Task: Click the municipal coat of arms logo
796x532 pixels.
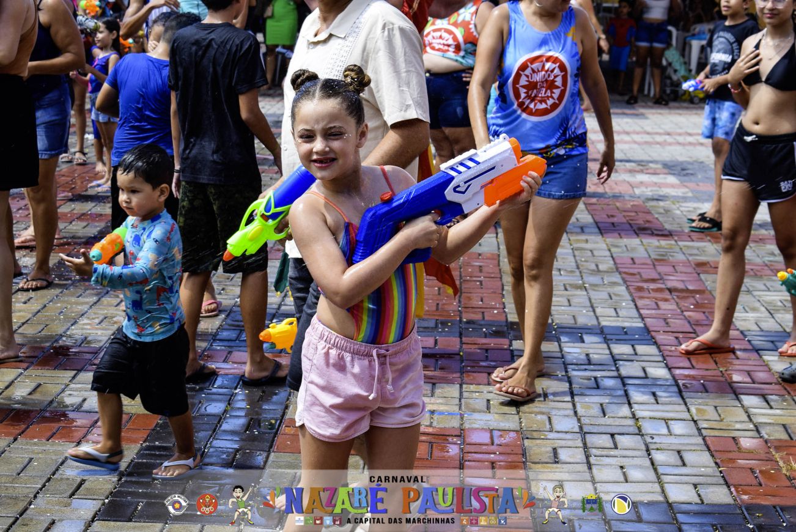Action: click(x=591, y=504)
